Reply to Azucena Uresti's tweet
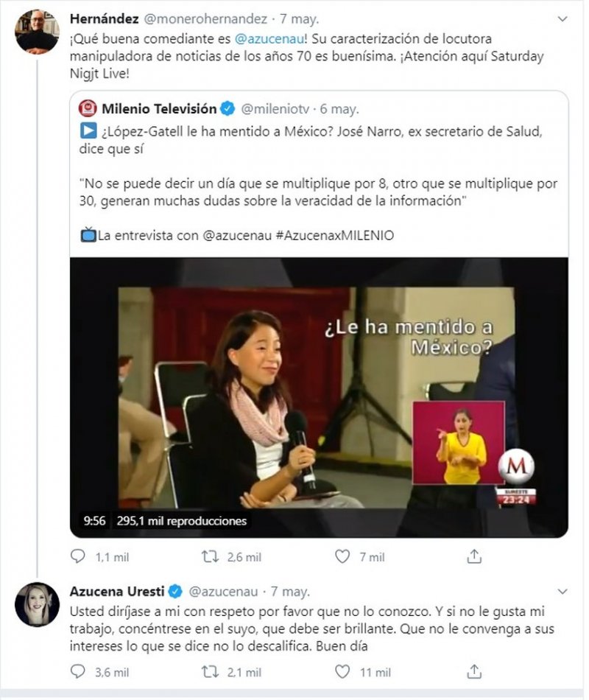Screen dimensions: 589x700 tap(78, 671)
